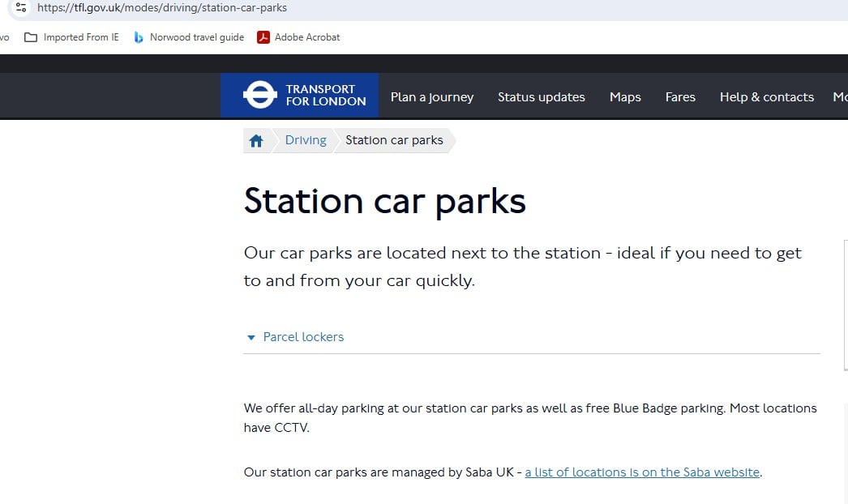Open the Adobe Acrobat bookmark
This screenshot has width=848, height=504.
pos(298,37)
